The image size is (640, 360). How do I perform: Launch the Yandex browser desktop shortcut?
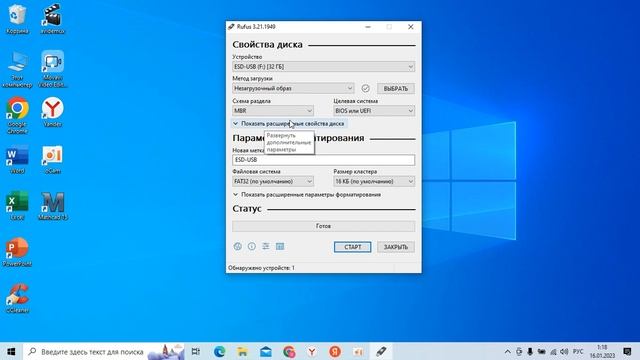[x=53, y=112]
